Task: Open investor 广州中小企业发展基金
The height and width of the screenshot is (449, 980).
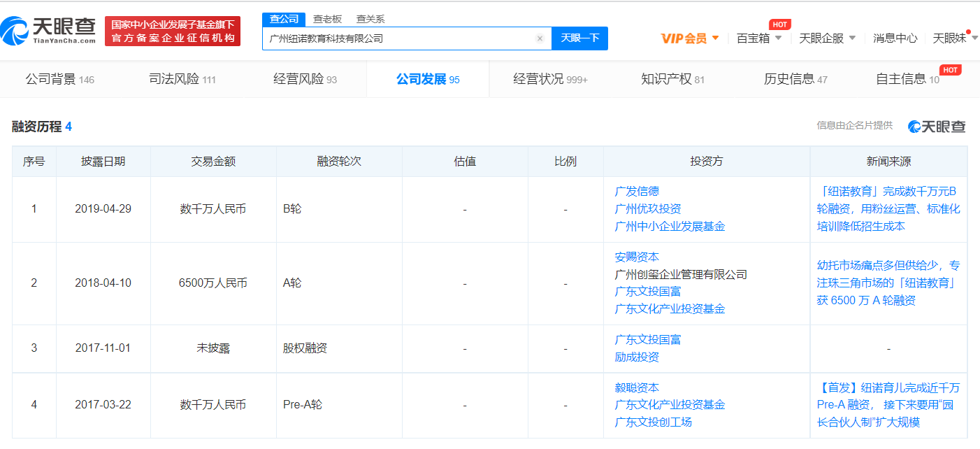Action: click(670, 226)
